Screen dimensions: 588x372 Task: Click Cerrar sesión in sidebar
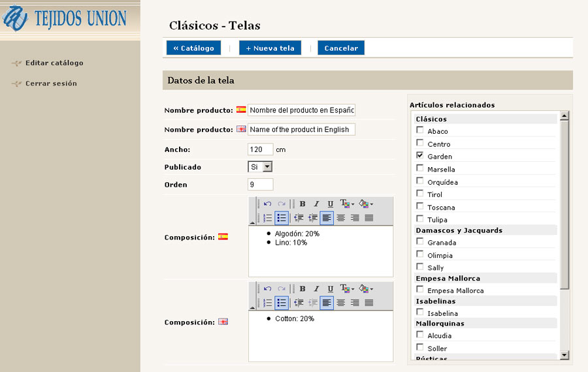(x=51, y=84)
